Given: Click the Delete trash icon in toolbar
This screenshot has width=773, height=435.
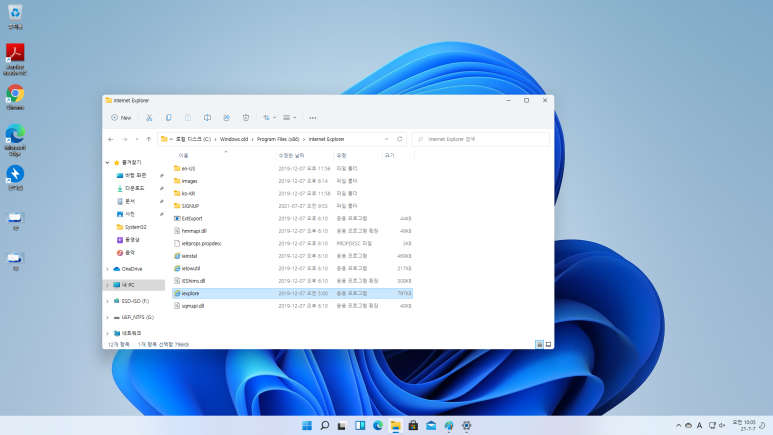Looking at the screenshot, I should 246,118.
